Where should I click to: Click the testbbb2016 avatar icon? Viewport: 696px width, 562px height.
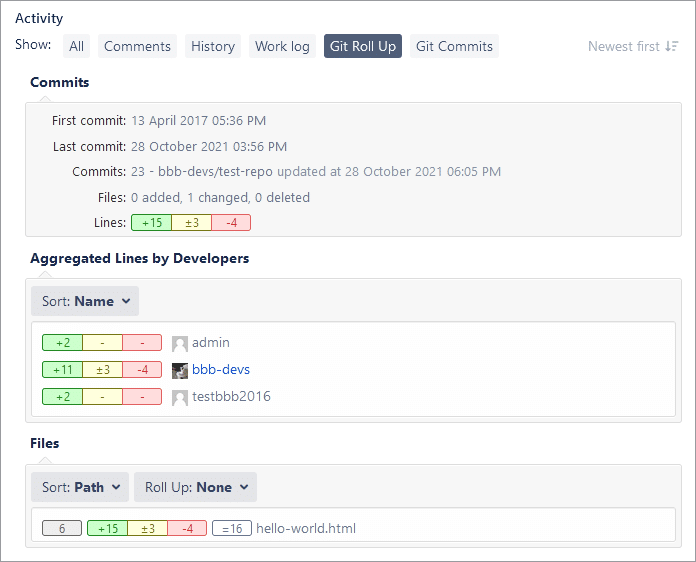pos(180,397)
